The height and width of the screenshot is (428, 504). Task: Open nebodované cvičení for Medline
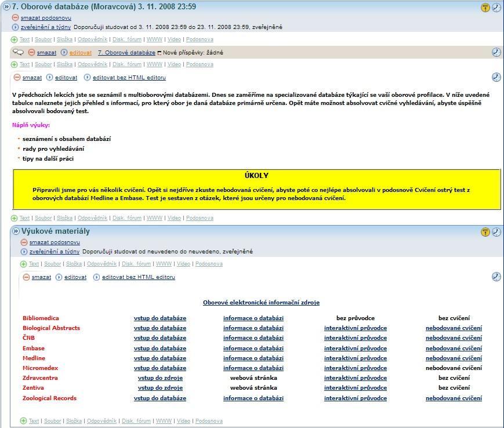pos(454,358)
